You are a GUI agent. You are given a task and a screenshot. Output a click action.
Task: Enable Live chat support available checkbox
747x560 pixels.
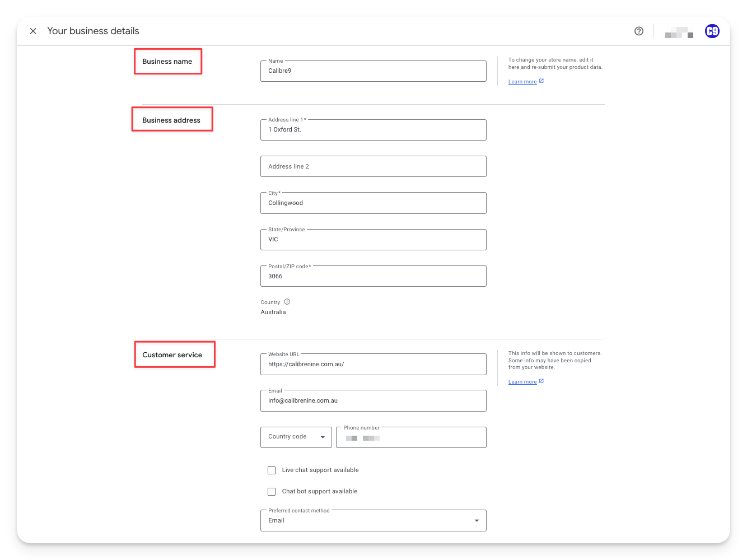click(272, 470)
